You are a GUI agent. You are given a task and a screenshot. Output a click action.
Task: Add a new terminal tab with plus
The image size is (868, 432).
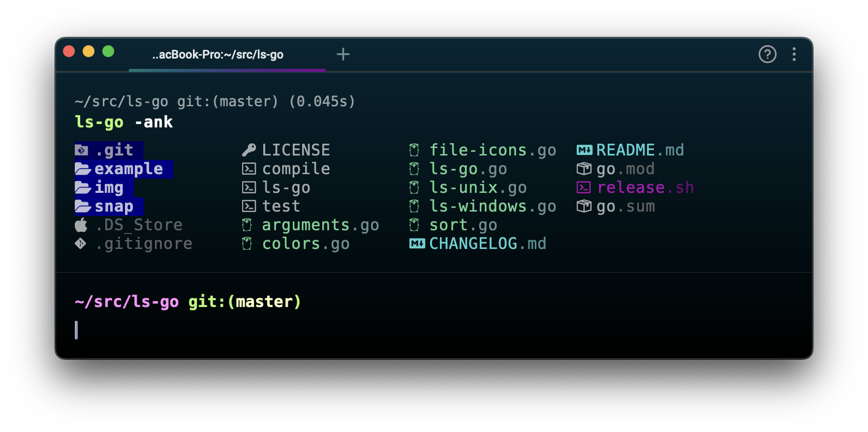point(343,54)
